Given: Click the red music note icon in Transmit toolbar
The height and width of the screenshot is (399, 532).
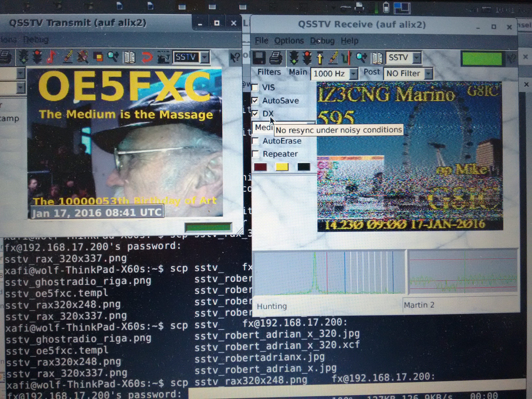Looking at the screenshot, I should 51,57.
